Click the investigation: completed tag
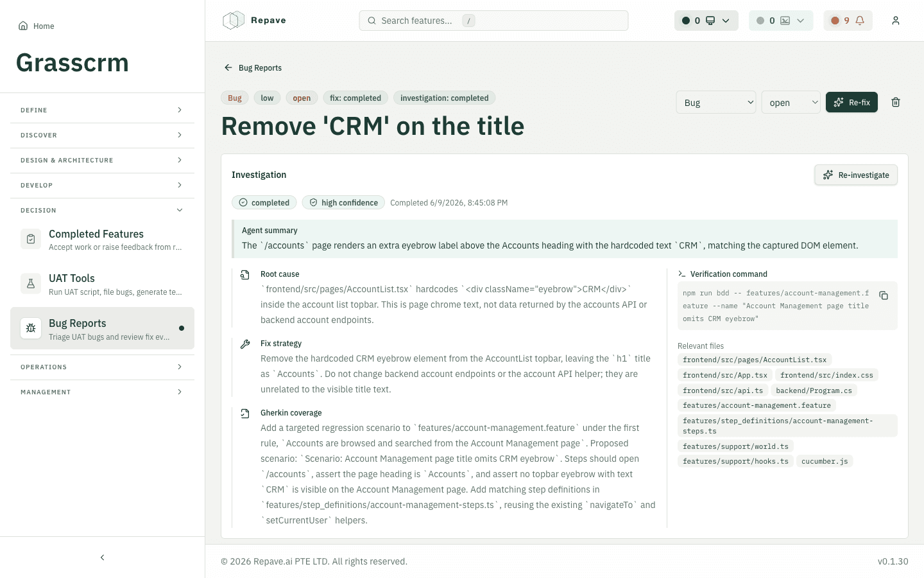The width and height of the screenshot is (924, 578). click(x=444, y=98)
